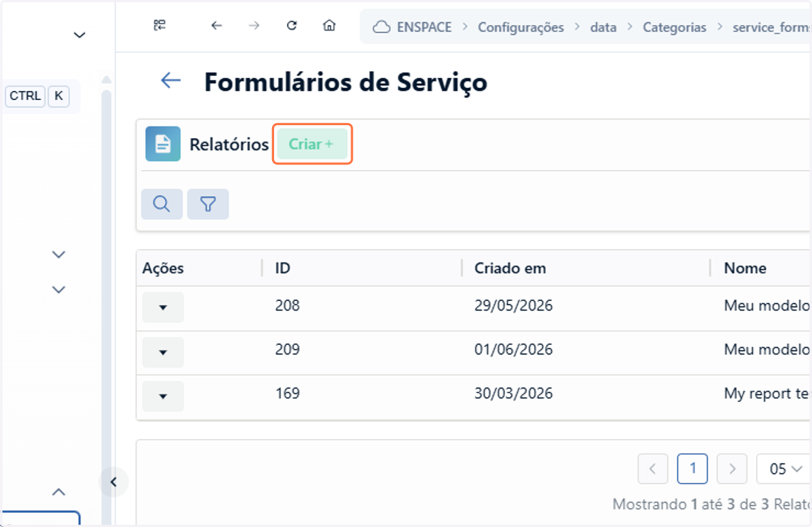Reload the page with the refresh icon
This screenshot has width=812, height=527.
point(292,26)
